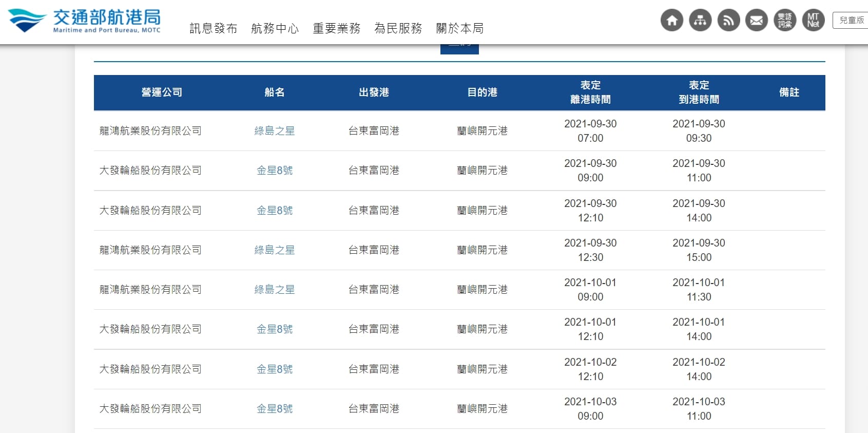This screenshot has width=868, height=433.
Task: Select departure time 2021-10-02 12:10
Action: pyautogui.click(x=590, y=369)
